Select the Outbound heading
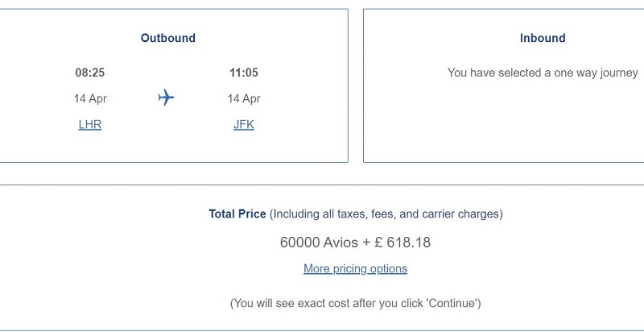Viewport: 644px width, 332px height. coord(168,38)
